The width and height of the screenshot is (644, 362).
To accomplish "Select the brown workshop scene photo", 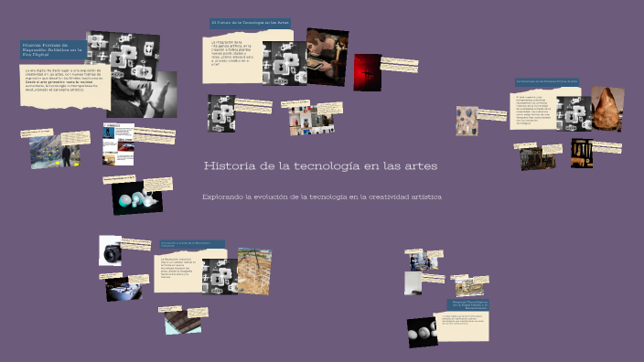I will 538,158.
